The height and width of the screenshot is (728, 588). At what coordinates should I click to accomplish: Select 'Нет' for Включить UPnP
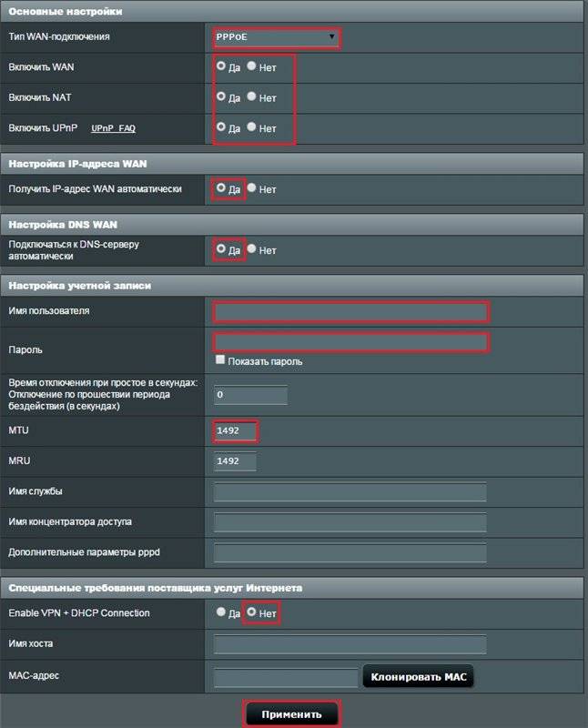pos(252,127)
